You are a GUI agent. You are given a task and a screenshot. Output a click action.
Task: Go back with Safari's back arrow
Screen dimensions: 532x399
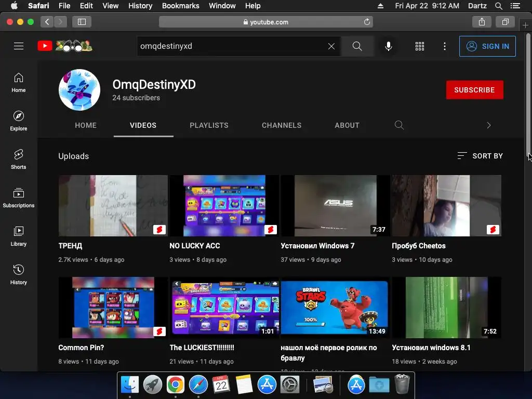coord(47,22)
